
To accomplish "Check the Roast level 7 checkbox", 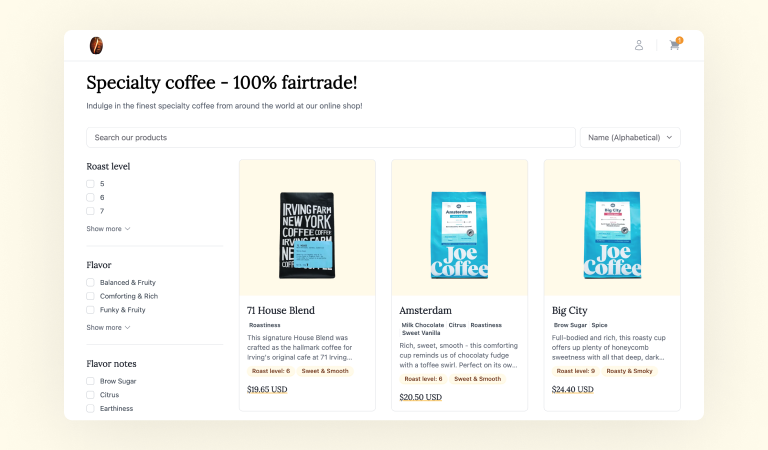I will click(90, 211).
